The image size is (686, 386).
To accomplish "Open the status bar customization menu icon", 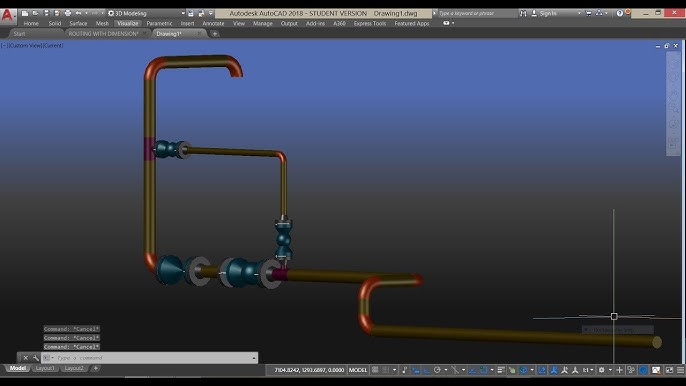I will [x=680, y=370].
